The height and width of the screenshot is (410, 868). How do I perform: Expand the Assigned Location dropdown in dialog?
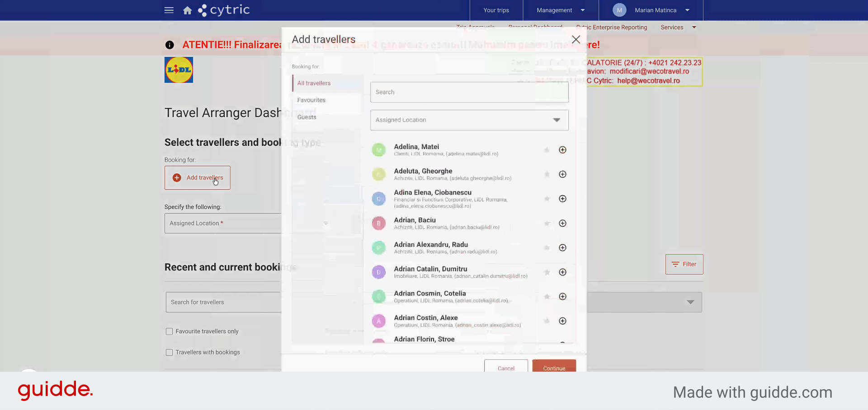pos(469,120)
